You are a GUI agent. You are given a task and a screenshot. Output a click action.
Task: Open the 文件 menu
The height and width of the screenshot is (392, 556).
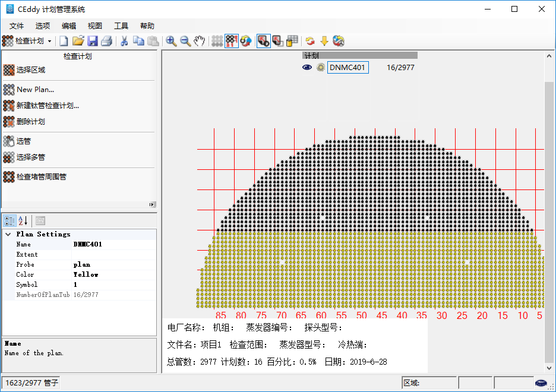pyautogui.click(x=17, y=26)
